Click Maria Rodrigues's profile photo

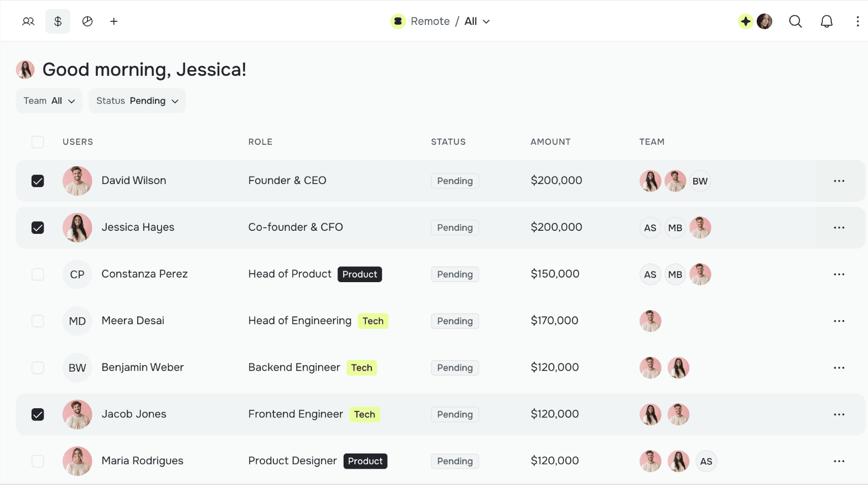click(x=77, y=462)
